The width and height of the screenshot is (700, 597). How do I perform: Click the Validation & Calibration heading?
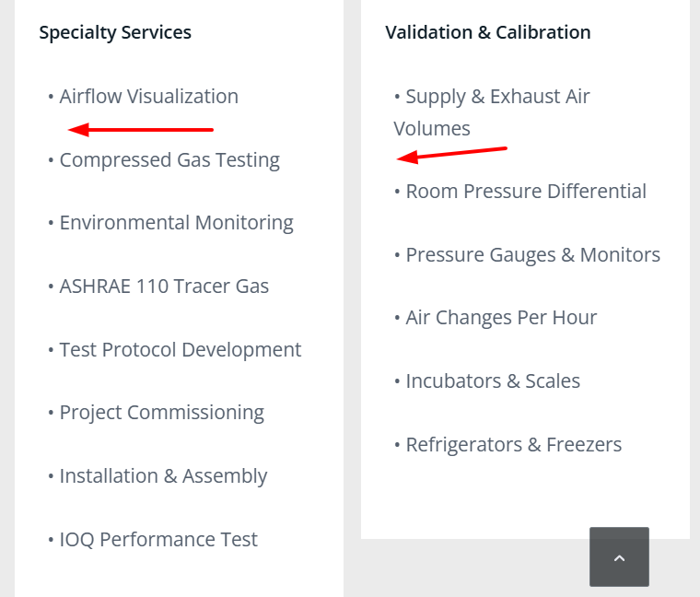click(487, 32)
